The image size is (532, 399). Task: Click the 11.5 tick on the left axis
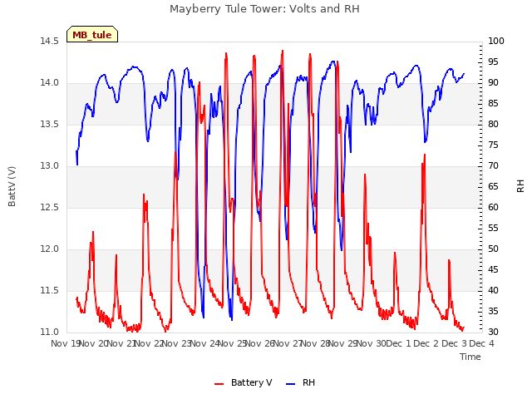50,290
